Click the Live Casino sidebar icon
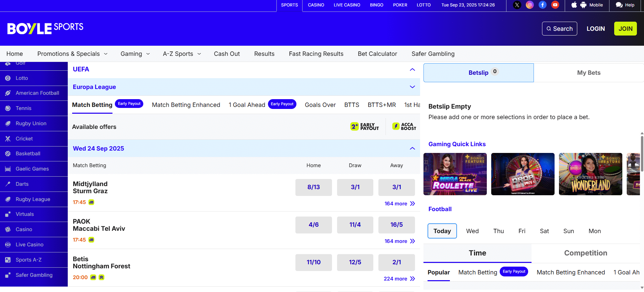 (x=8, y=245)
